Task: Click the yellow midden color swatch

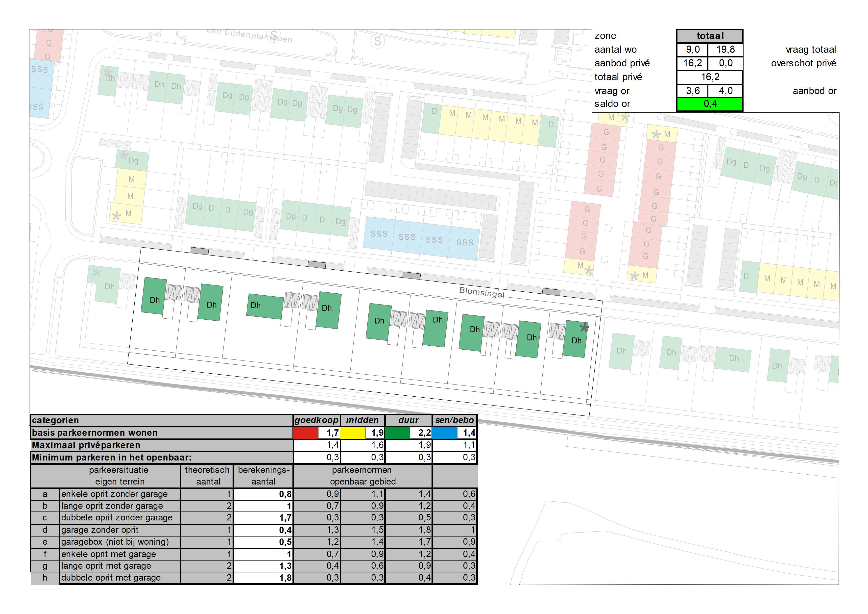Action: point(353,433)
